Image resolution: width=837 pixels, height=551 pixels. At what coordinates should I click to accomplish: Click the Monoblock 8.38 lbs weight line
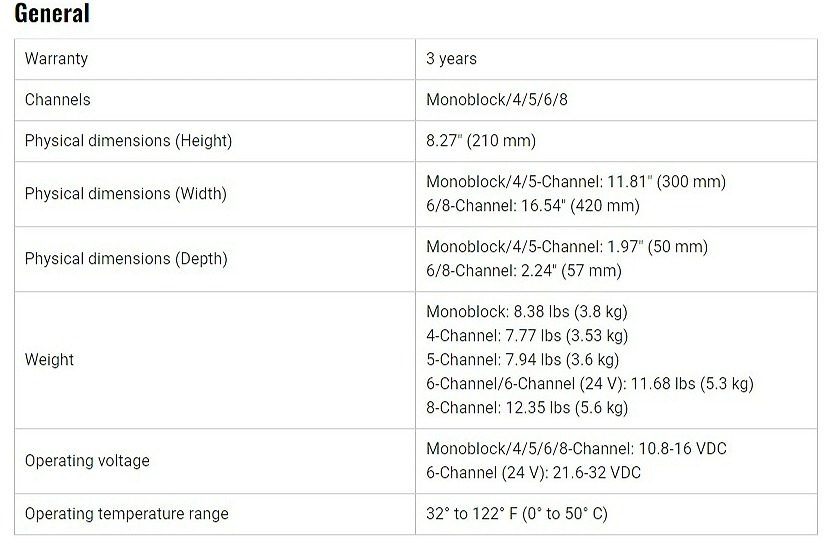526,312
